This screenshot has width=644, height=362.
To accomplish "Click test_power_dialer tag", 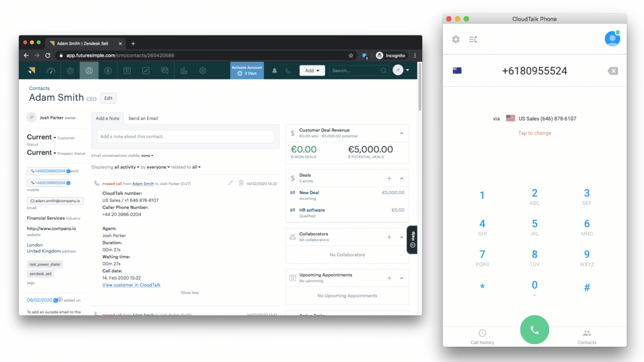I will pos(45,264).
